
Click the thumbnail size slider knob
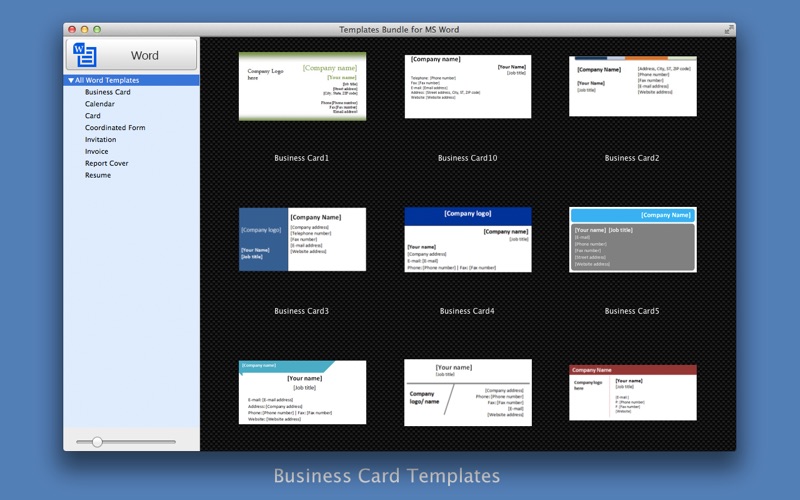tap(97, 442)
